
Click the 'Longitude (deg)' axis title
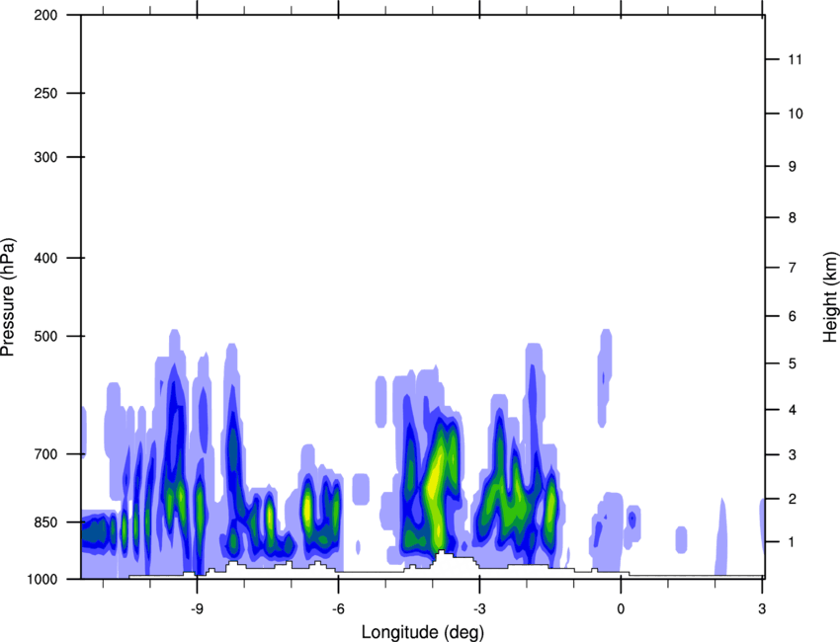423,632
